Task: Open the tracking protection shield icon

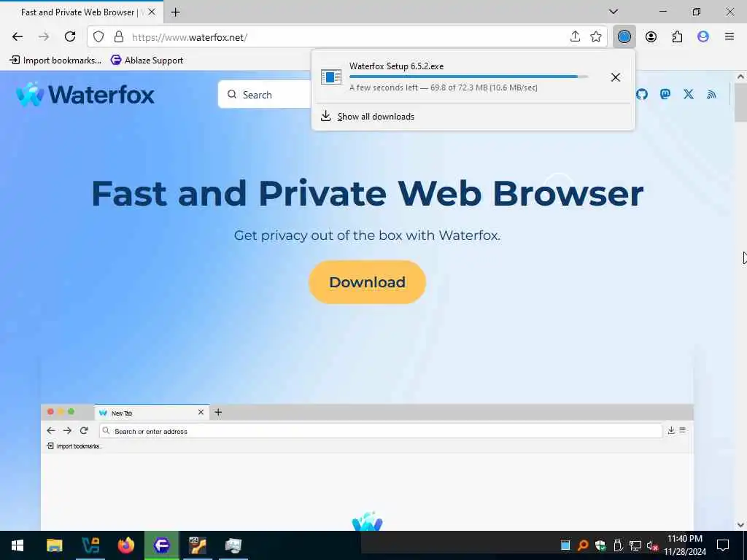Action: click(98, 36)
